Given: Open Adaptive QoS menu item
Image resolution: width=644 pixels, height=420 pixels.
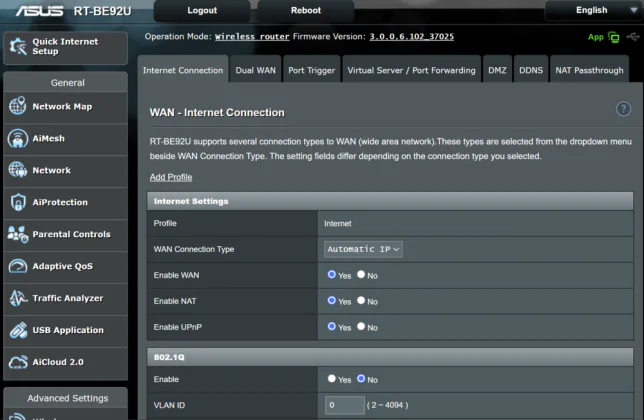Looking at the screenshot, I should [66, 266].
